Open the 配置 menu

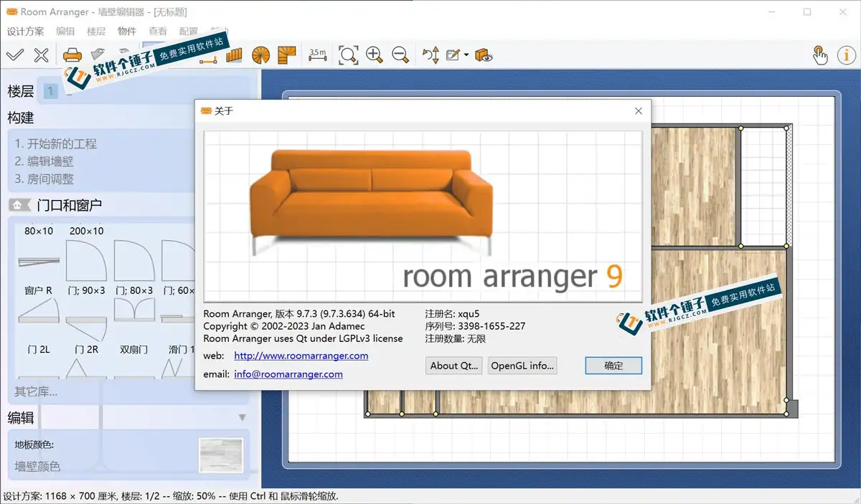(189, 31)
